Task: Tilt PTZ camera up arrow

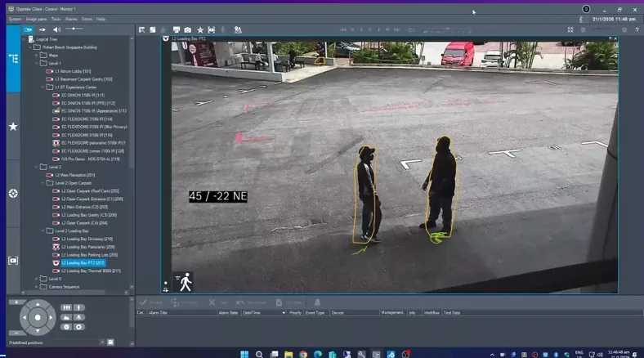Action: (x=38, y=304)
